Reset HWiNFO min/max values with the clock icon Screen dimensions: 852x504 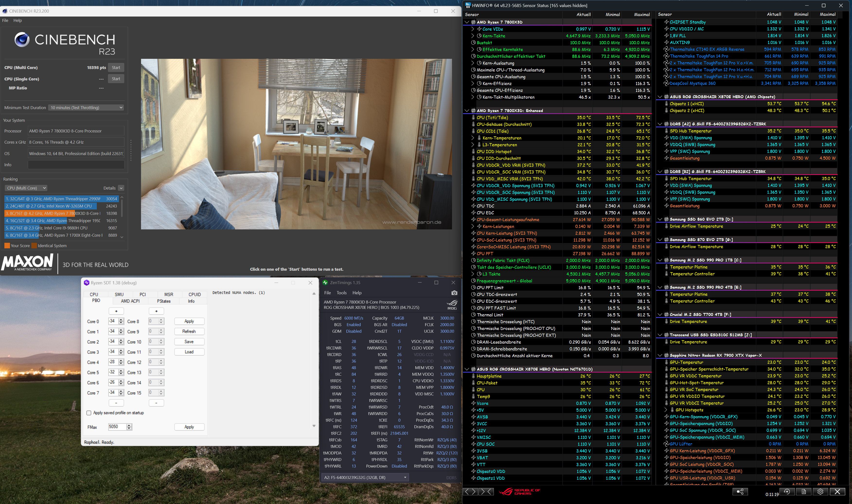pyautogui.click(x=787, y=491)
